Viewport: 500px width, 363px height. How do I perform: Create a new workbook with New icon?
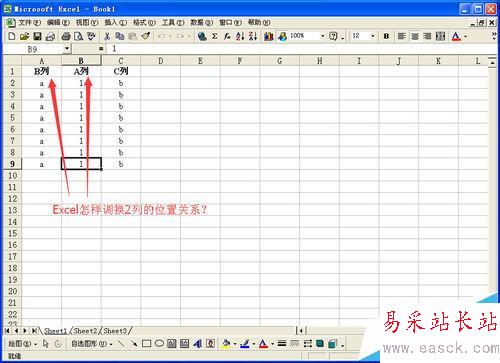click(11, 36)
